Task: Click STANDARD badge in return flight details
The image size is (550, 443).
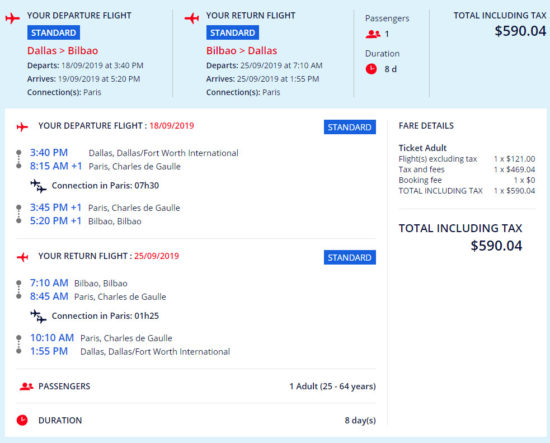Action: [x=350, y=257]
